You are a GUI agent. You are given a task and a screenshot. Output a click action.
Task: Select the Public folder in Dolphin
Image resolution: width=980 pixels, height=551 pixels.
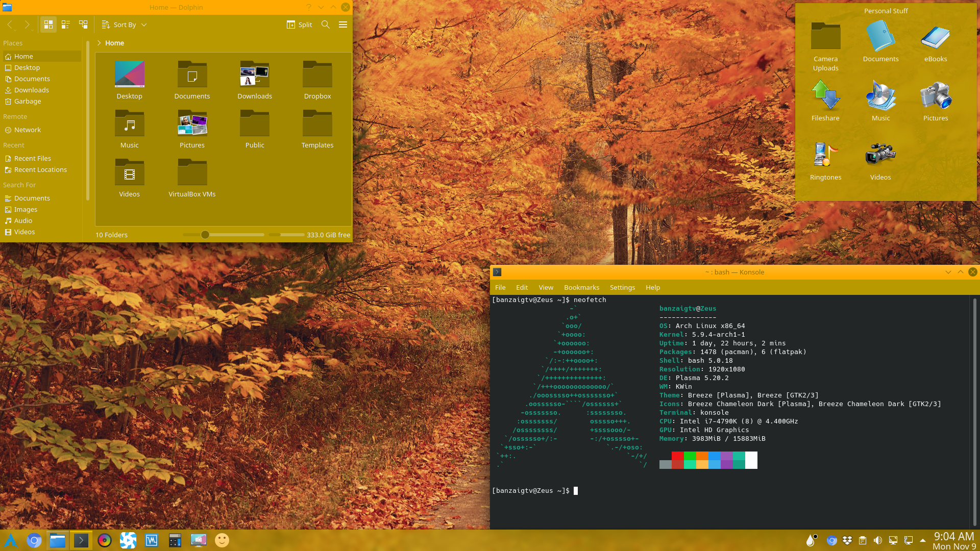255,129
